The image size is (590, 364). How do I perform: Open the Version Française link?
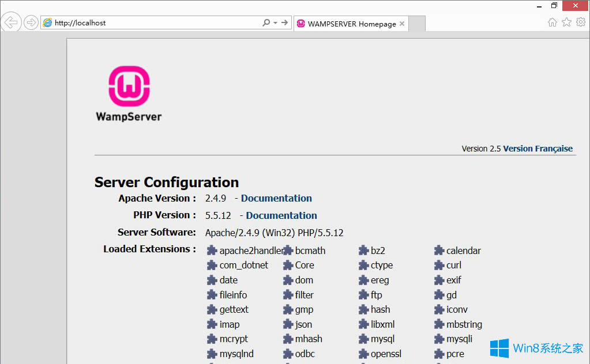point(538,149)
